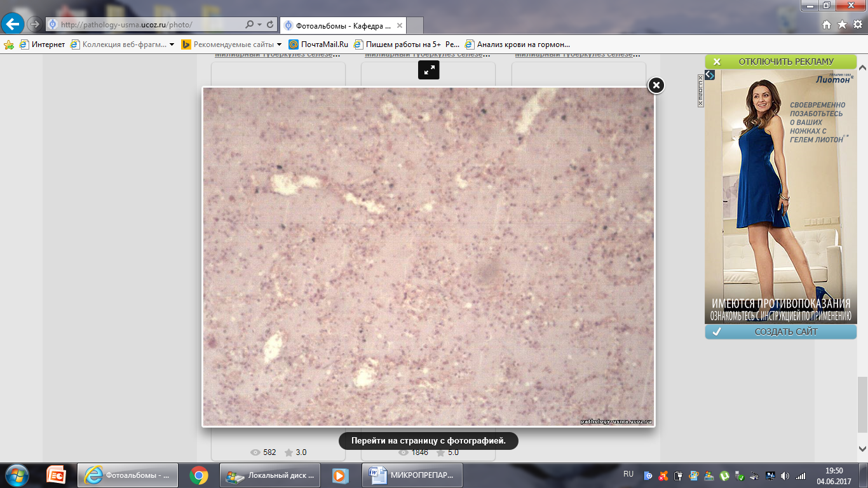Click СОЗДАТЬ САЙТ button
868x488 pixels.
click(x=781, y=332)
